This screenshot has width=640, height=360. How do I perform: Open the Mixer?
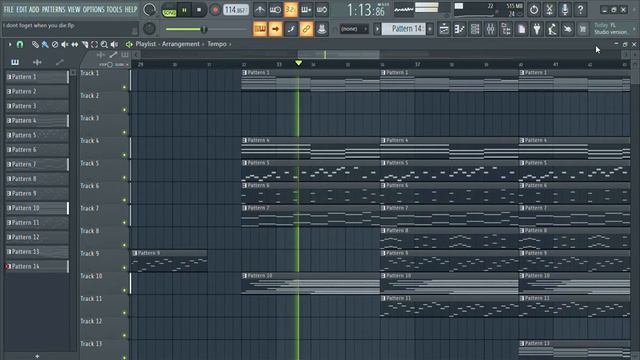click(x=491, y=29)
